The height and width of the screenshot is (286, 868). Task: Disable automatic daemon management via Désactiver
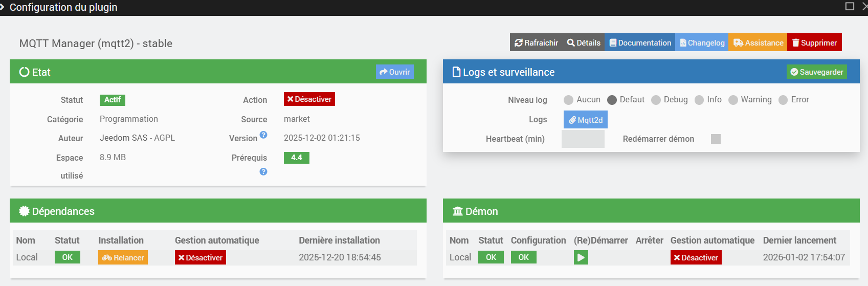[696, 257]
